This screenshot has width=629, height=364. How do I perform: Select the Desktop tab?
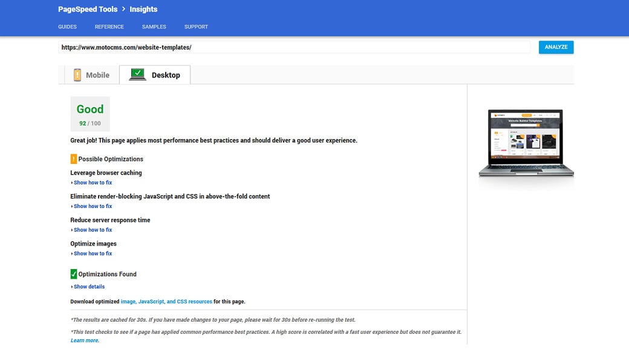click(x=155, y=75)
